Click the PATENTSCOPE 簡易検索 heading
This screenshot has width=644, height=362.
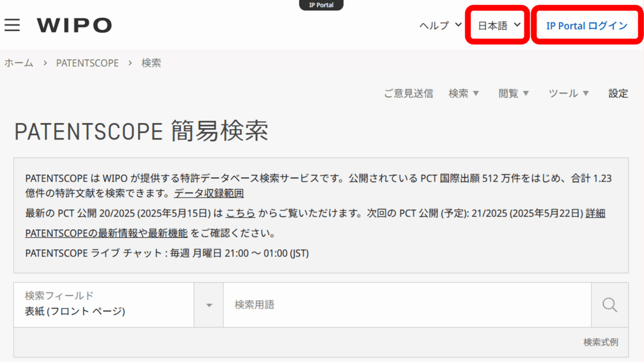[141, 132]
